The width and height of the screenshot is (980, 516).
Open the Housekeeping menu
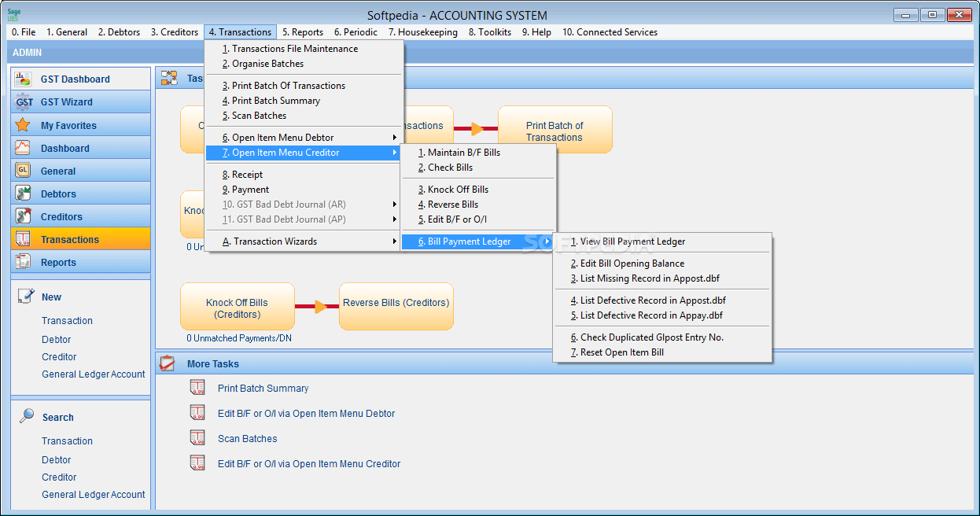423,32
